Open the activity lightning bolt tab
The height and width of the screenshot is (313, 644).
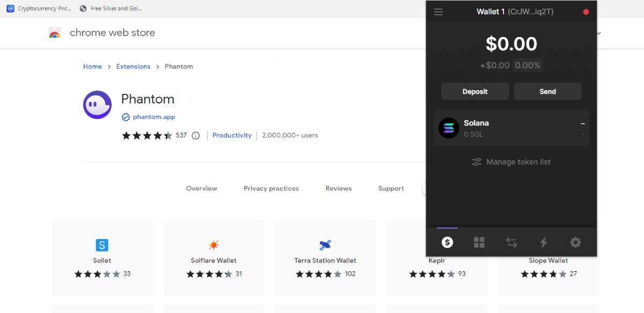(543, 243)
